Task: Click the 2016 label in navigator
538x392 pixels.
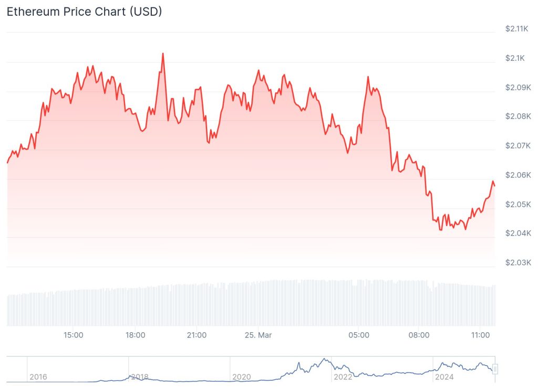Action: 38,377
